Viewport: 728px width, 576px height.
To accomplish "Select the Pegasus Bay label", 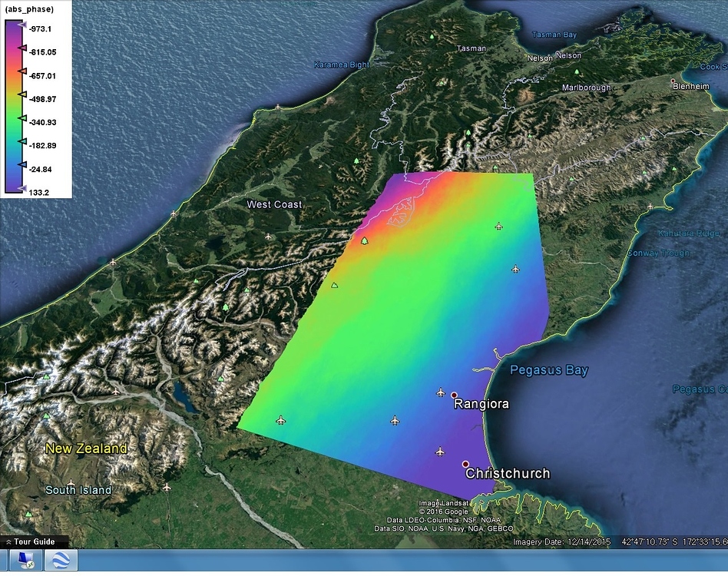I will (x=550, y=370).
